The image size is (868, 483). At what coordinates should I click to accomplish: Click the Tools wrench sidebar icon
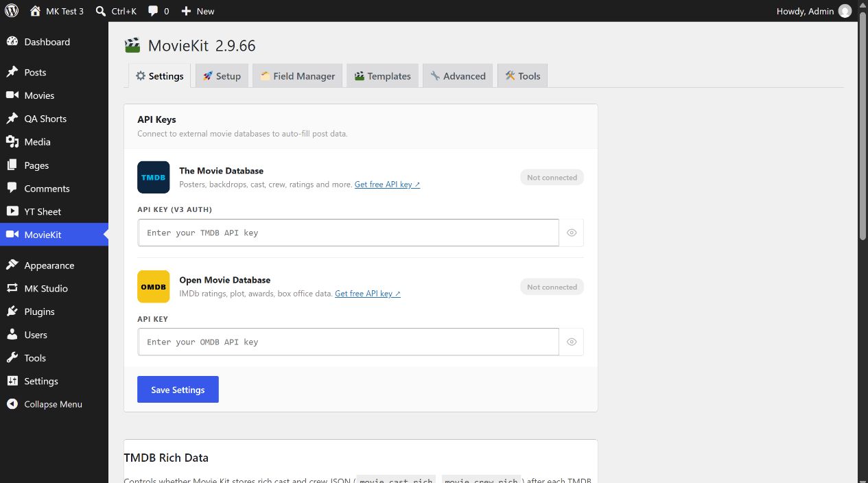click(12, 358)
